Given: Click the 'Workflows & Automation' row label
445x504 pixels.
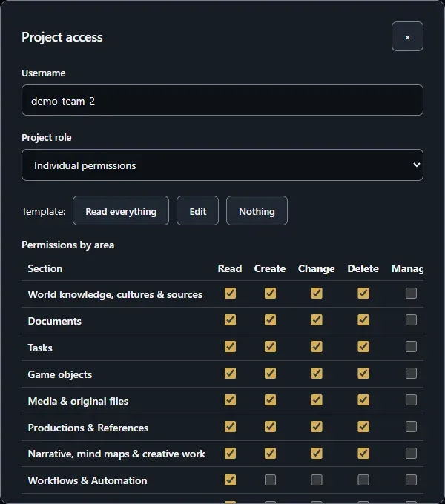Looking at the screenshot, I should click(88, 480).
